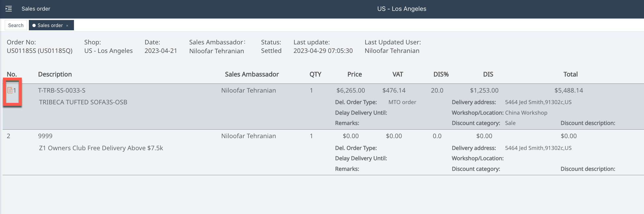Close the Sales order tab

[67, 26]
